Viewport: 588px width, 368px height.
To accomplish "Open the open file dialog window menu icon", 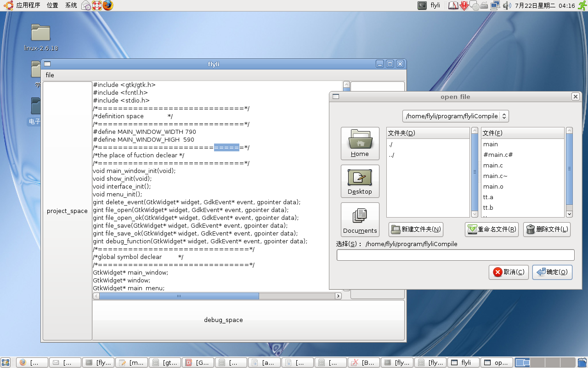I will [x=335, y=97].
